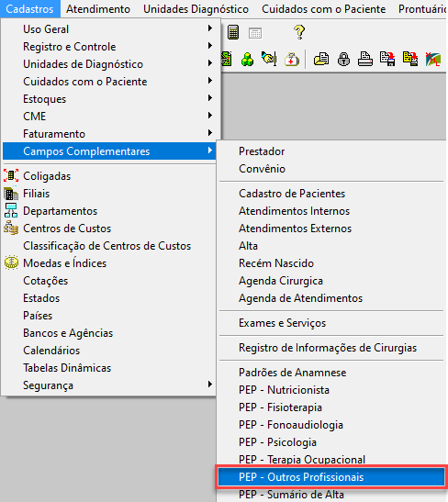The image size is (448, 502).
Task: Expand the Faturamento submenu arrow
Action: pos(209,133)
